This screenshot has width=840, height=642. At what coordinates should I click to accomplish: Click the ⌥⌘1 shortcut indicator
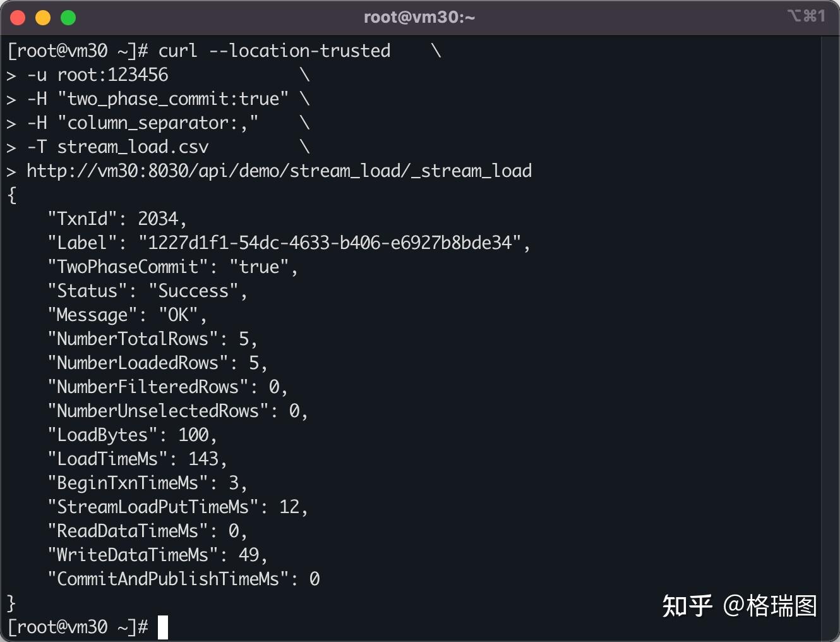coord(806,16)
